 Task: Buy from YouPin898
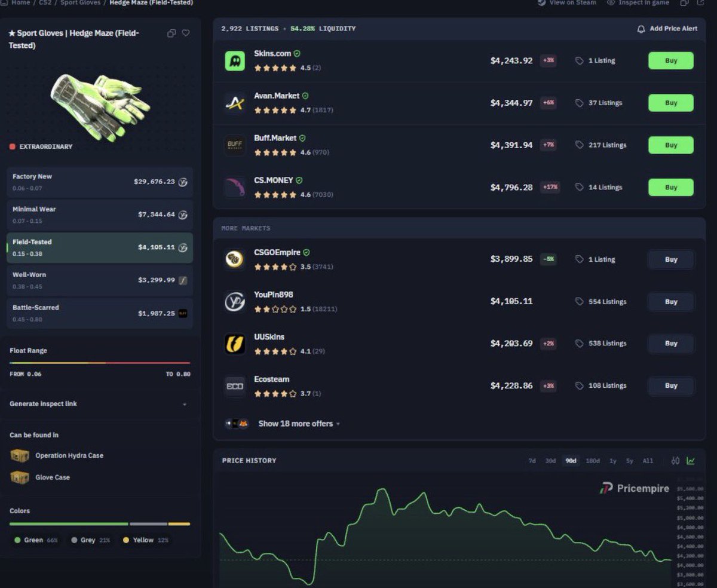click(x=671, y=302)
